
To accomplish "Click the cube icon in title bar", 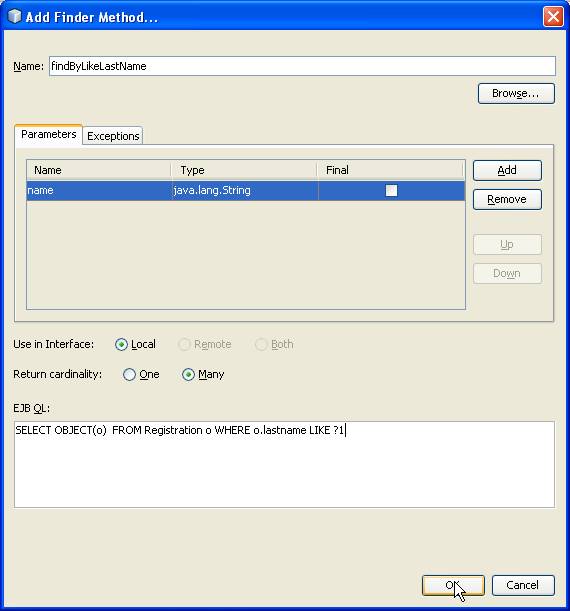I will 14,16.
